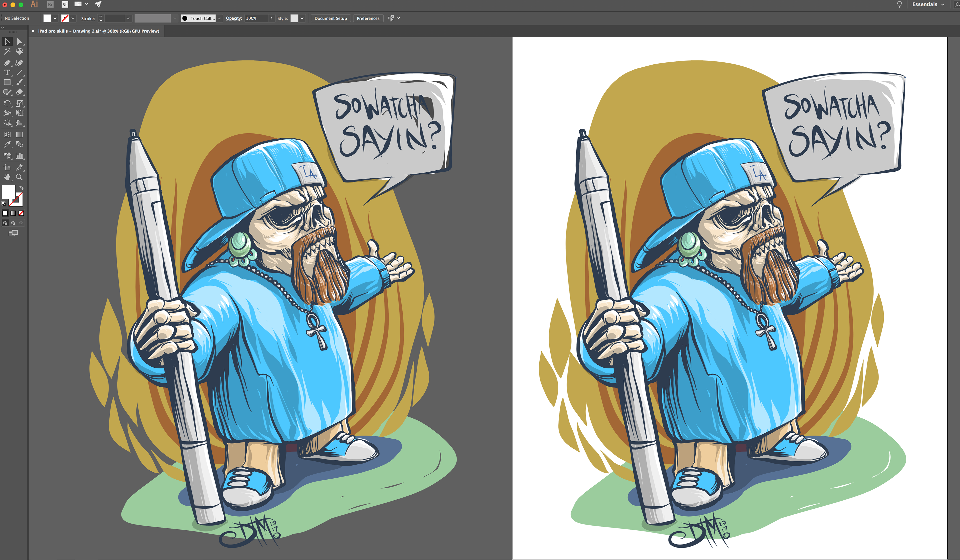Select the Width (warp) tool
The height and width of the screenshot is (560, 960).
(x=7, y=113)
